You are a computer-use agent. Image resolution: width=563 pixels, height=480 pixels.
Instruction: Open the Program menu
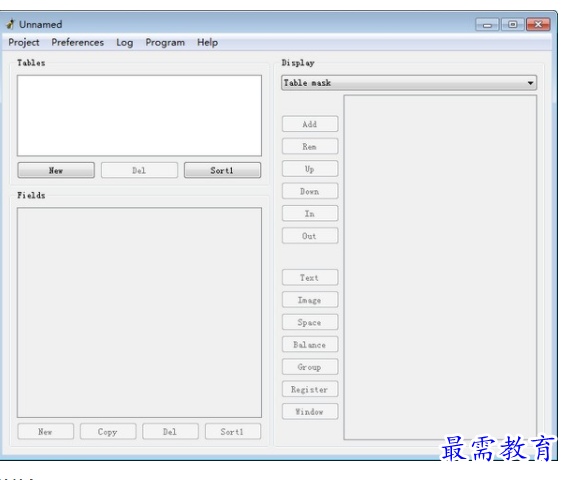pyautogui.click(x=165, y=42)
